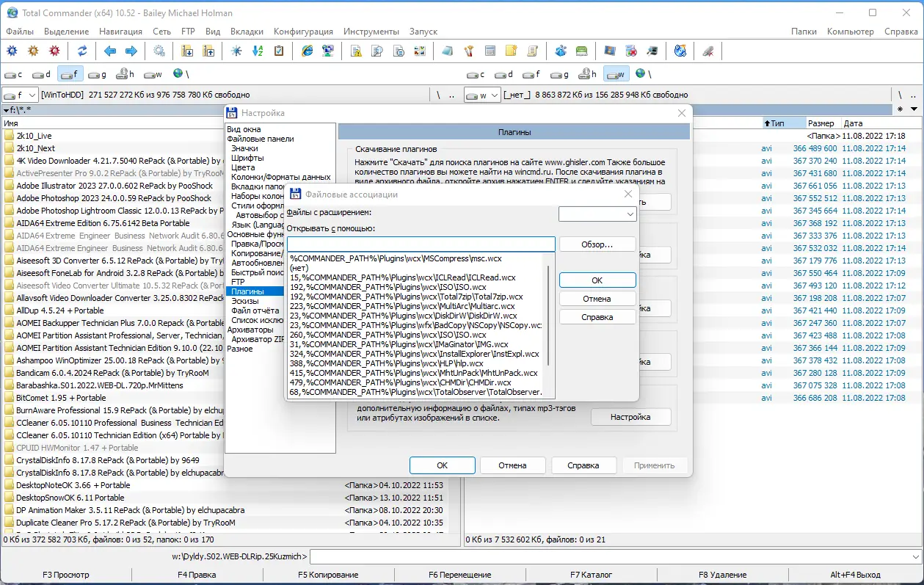This screenshot has height=585, width=924.
Task: Click Отмена in the file associations dialog
Action: (597, 299)
